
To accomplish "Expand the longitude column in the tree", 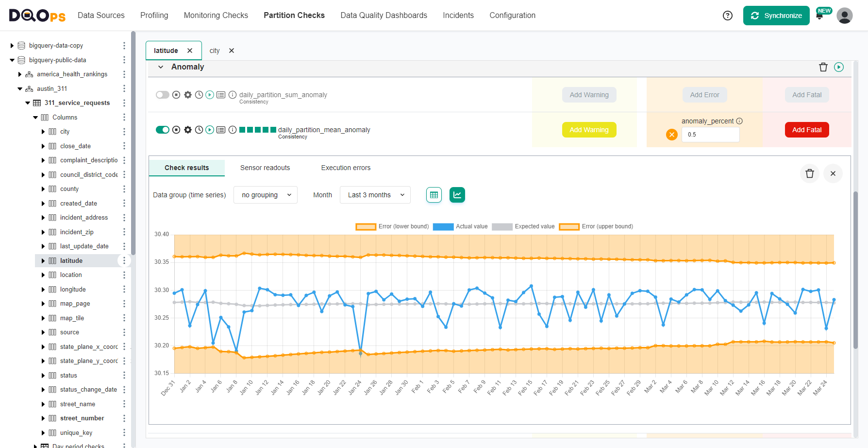I will pos(43,289).
